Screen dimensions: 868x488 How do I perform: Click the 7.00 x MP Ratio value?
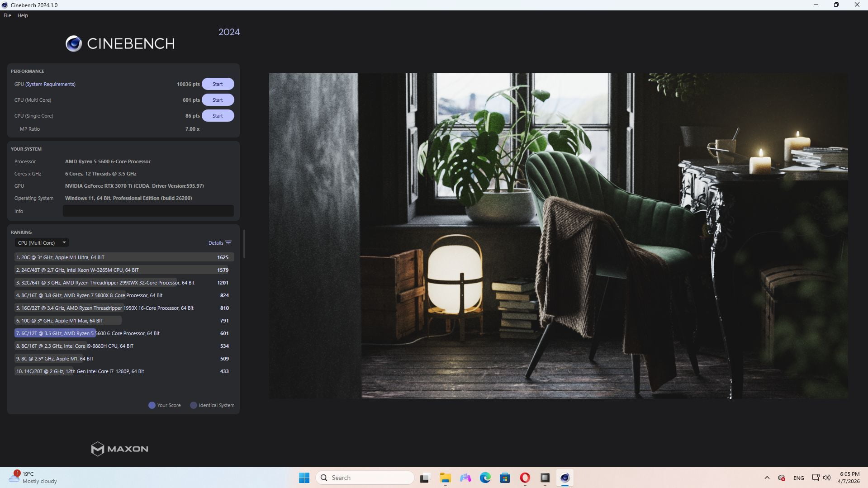click(x=192, y=129)
